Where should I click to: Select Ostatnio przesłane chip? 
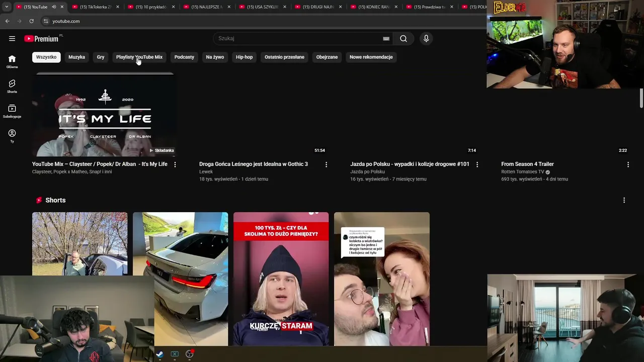(x=284, y=57)
